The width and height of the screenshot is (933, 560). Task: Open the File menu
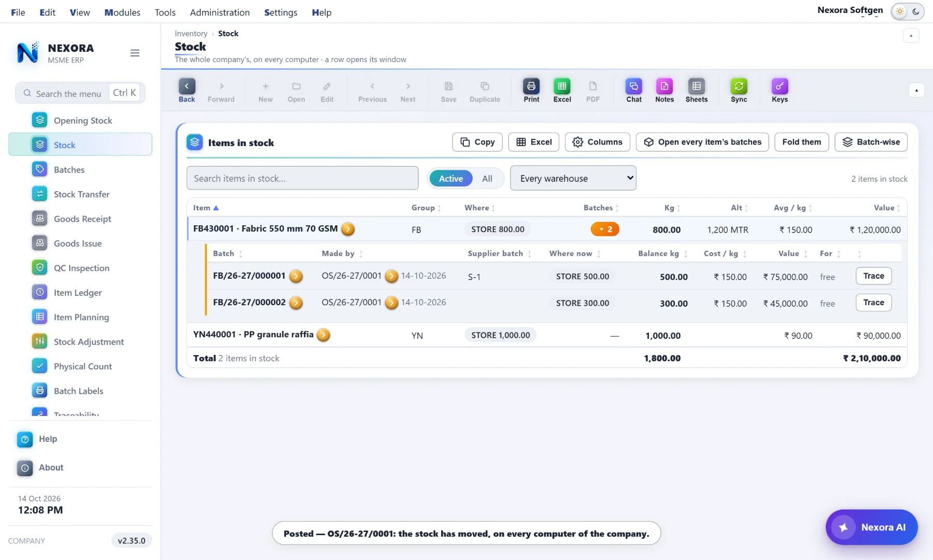tap(18, 12)
